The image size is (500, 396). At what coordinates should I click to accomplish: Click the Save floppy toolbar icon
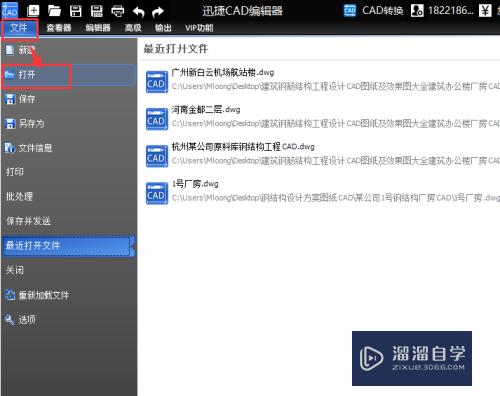[76, 11]
